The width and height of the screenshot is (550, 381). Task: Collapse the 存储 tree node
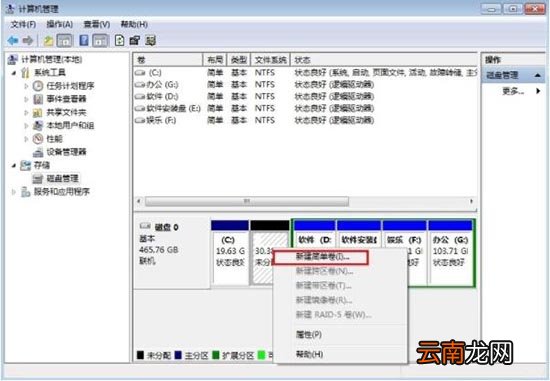14,165
